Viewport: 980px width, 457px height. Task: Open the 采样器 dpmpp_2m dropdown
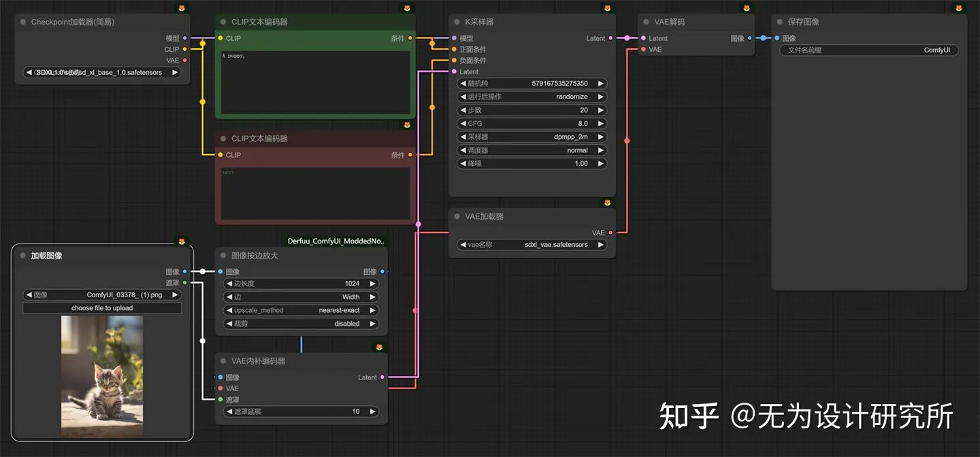(x=532, y=137)
